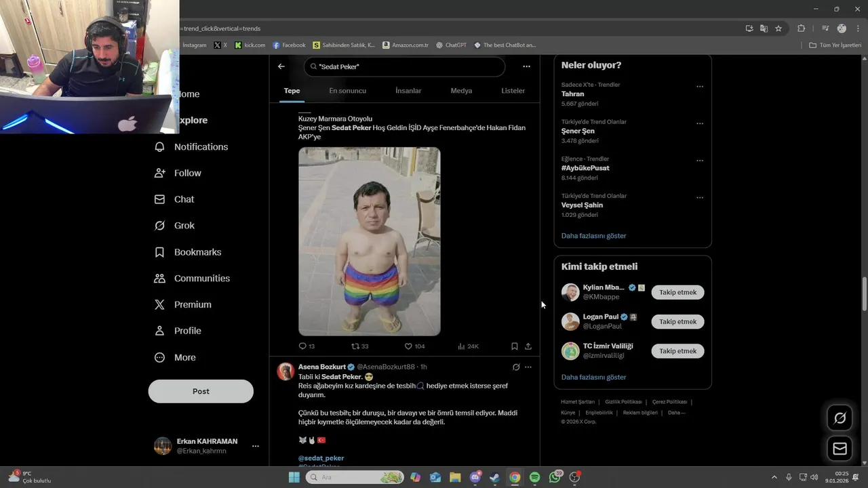
Task: Follow Logan Paul with Takip etmek
Action: [678, 321]
